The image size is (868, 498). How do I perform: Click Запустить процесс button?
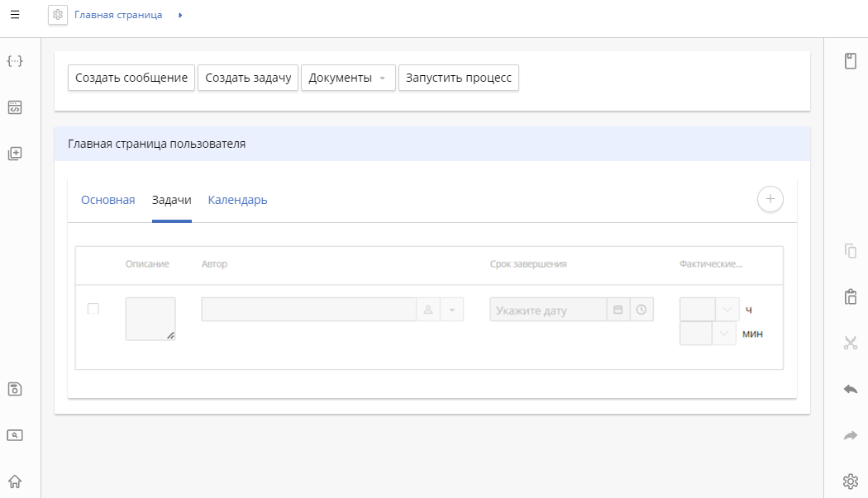458,78
